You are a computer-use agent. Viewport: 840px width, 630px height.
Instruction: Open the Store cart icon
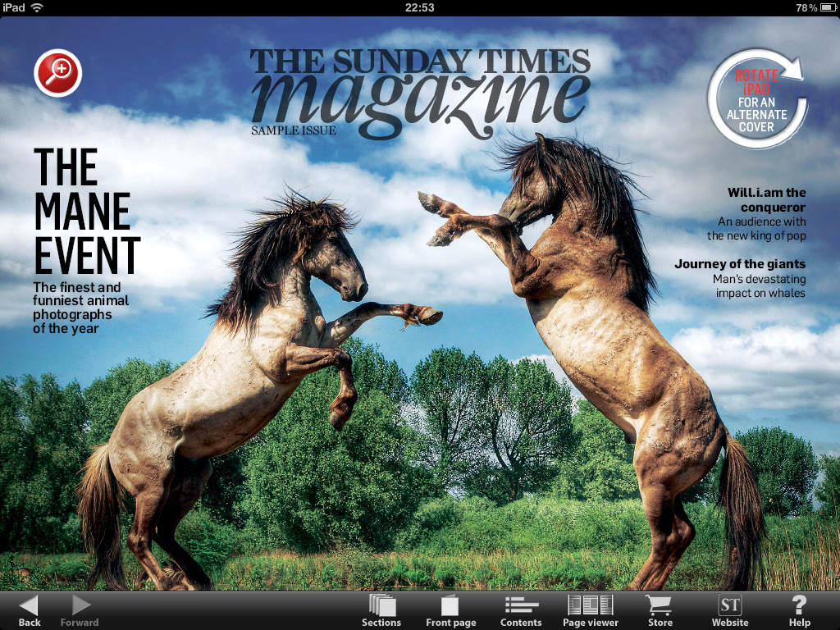click(x=660, y=610)
